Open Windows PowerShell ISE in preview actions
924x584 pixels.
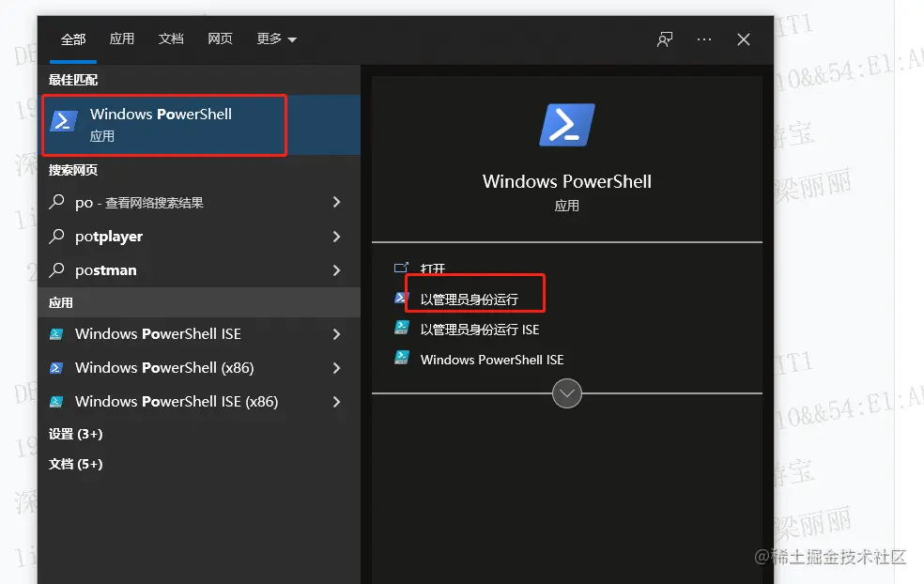click(x=492, y=360)
